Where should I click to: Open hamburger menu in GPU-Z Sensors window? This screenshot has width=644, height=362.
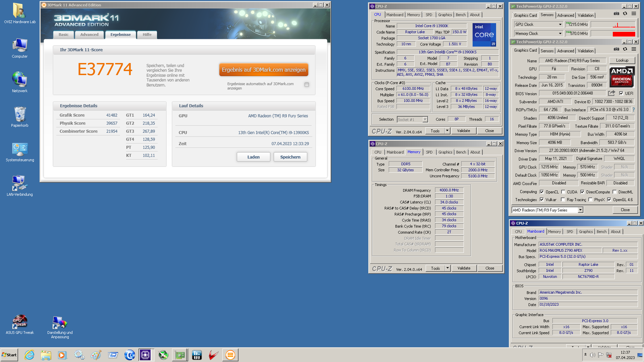tap(634, 14)
